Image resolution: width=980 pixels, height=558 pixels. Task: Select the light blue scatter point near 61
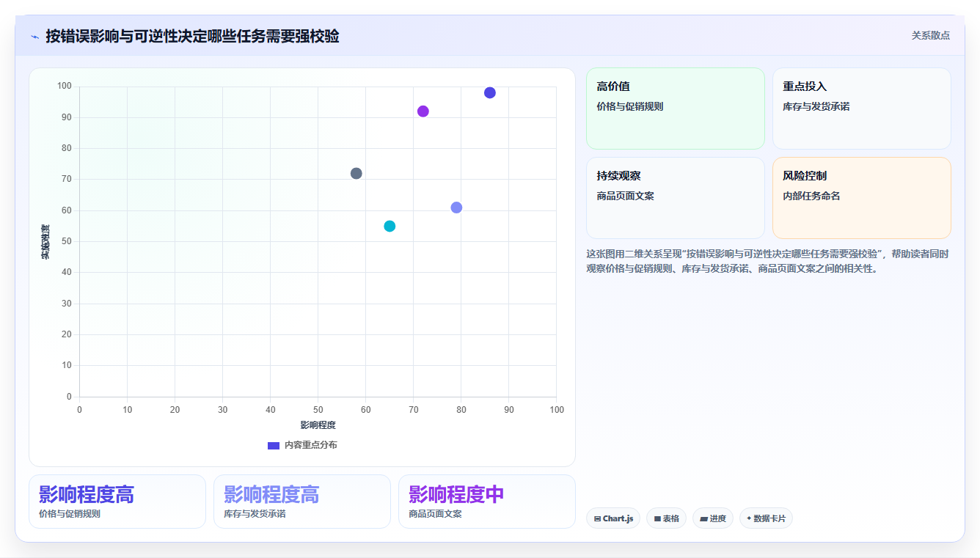pyautogui.click(x=456, y=208)
